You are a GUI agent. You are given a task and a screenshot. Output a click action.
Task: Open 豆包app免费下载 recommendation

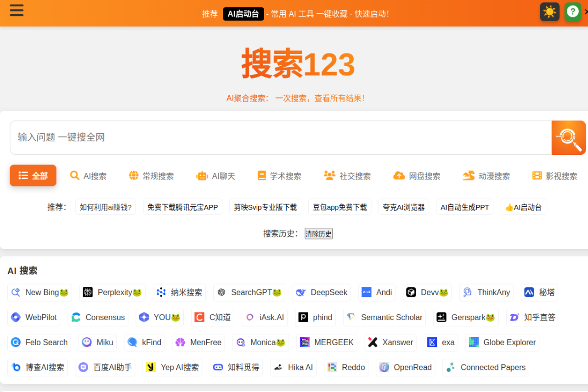click(339, 207)
